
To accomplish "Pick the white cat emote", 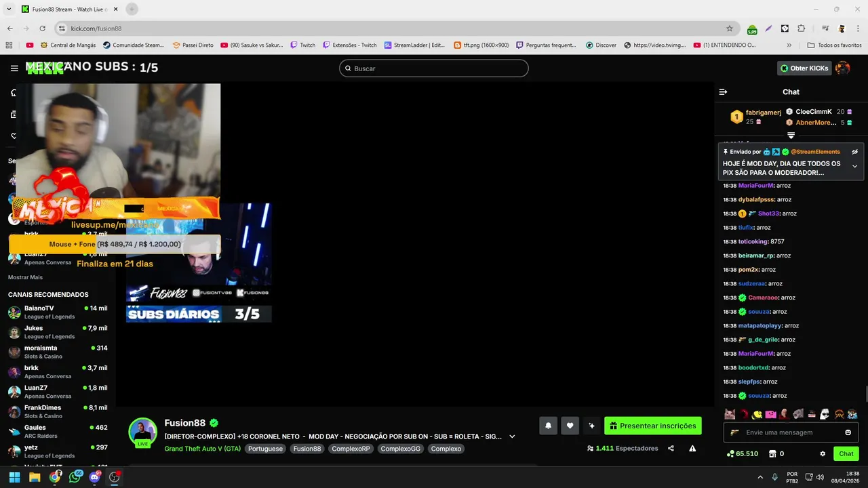I will click(x=730, y=414).
